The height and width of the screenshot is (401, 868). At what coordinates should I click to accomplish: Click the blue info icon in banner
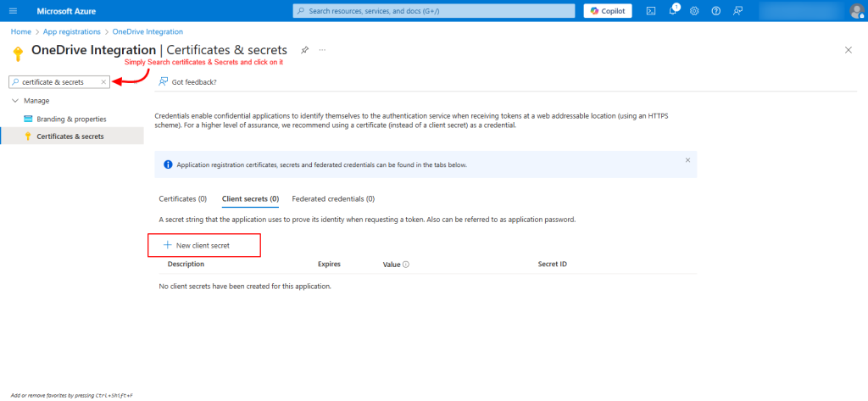[169, 164]
